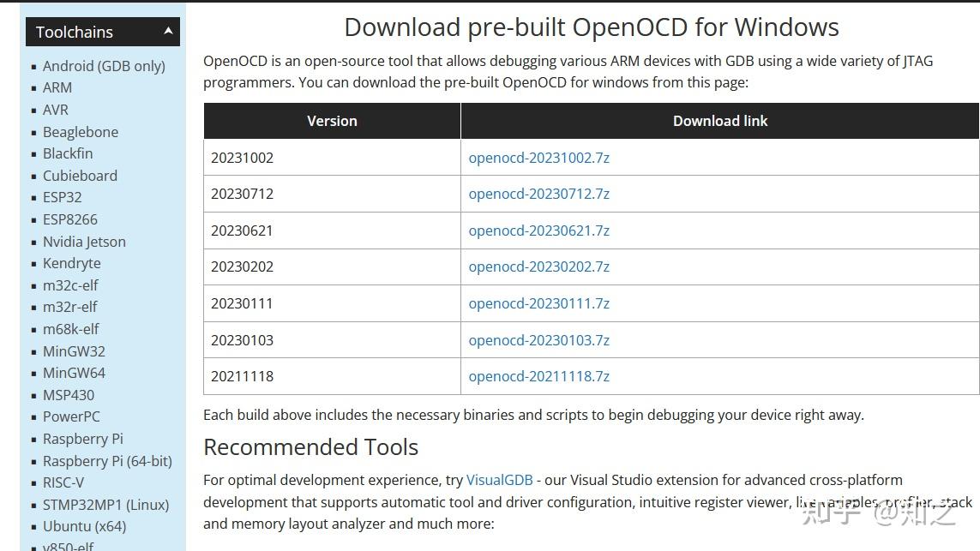
Task: Select the ESP32 toolchain
Action: click(63, 197)
